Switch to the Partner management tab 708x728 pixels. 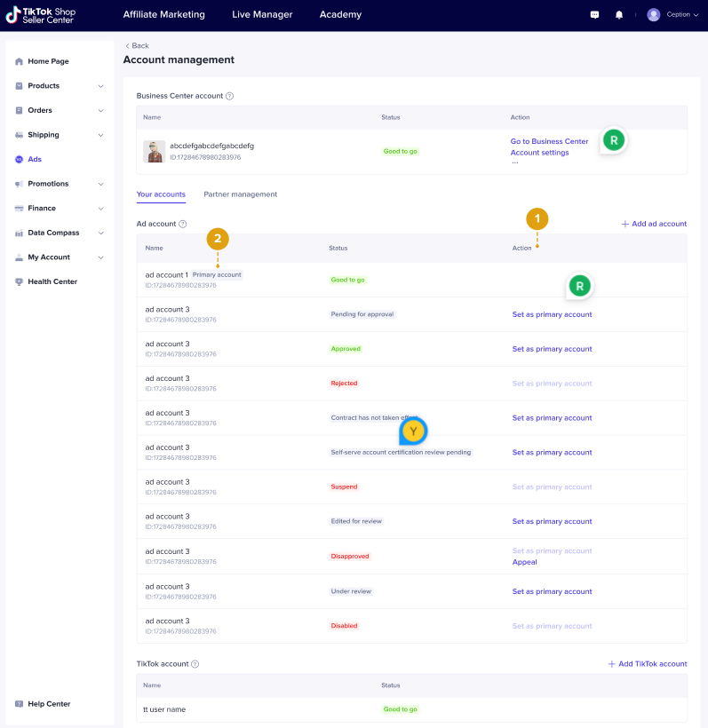[x=240, y=194]
